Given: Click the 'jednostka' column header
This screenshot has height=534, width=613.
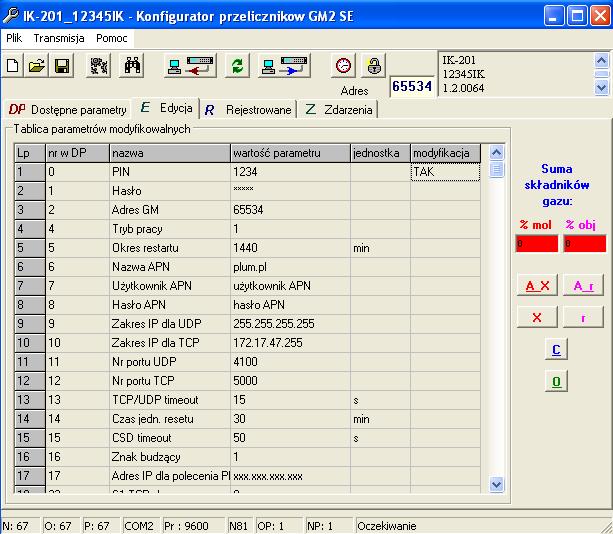Looking at the screenshot, I should tap(380, 153).
